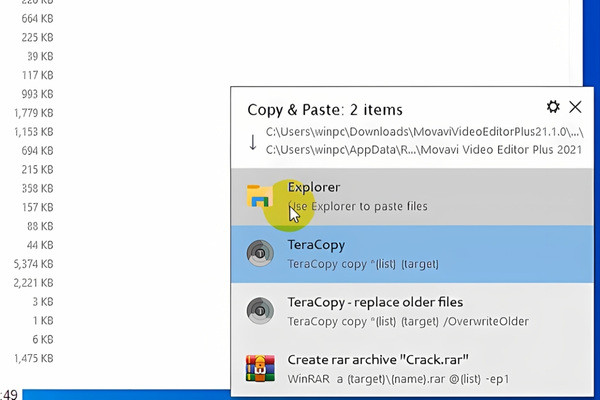600x400 pixels.
Task: Click the WinRAR books icon
Action: pyautogui.click(x=260, y=368)
